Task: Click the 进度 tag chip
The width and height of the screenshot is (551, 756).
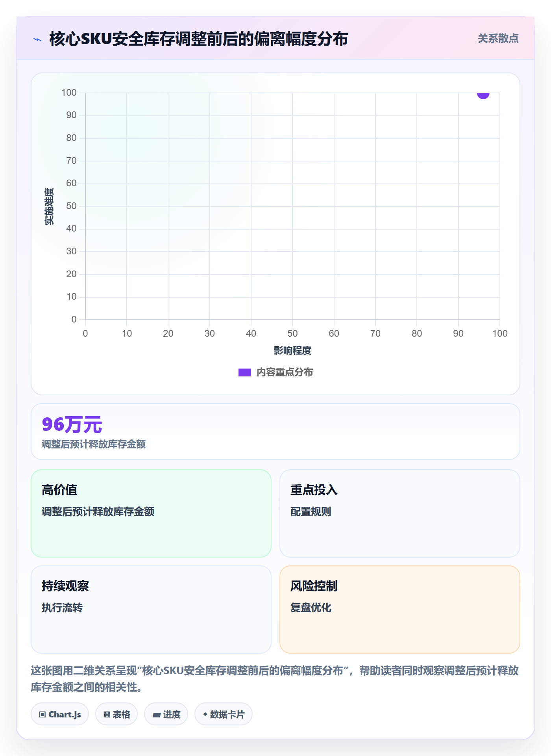Action: pos(166,714)
